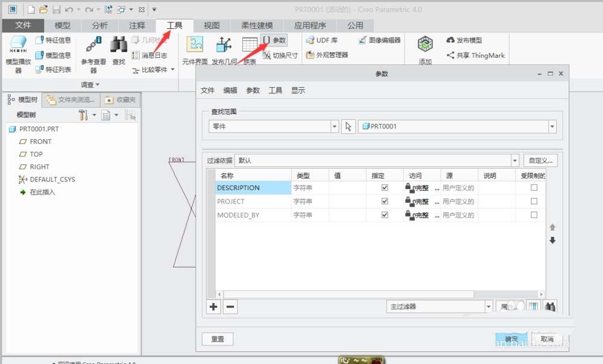Open the 模型播放器 (Model Player) tool
Viewport: 603px width, 364px height.
(18, 51)
